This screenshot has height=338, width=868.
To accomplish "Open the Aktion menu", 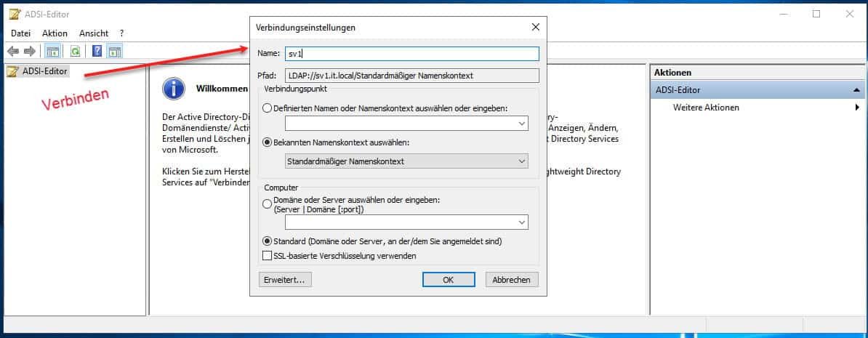I will click(55, 33).
